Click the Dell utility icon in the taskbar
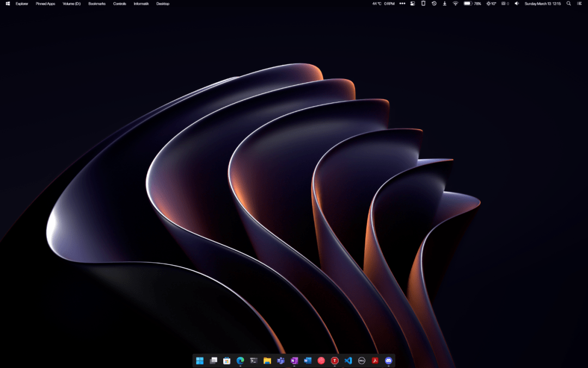This screenshot has height=368, width=588. tap(362, 360)
